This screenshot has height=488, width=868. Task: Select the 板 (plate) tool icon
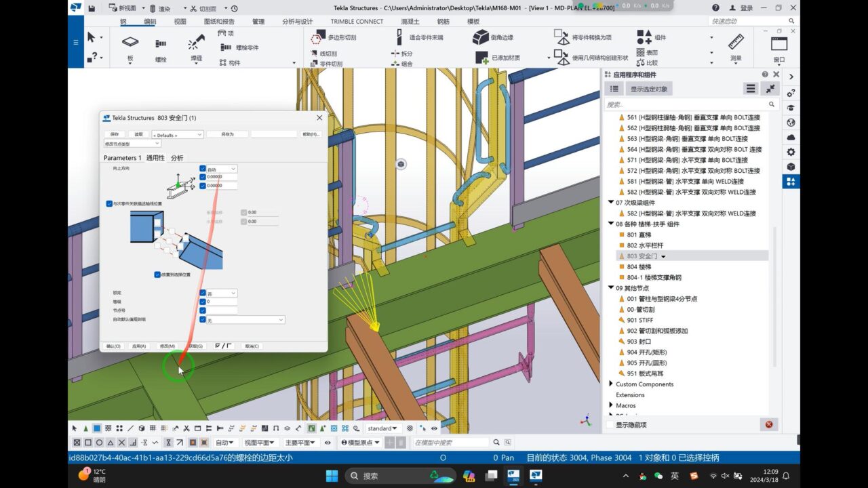tap(130, 42)
